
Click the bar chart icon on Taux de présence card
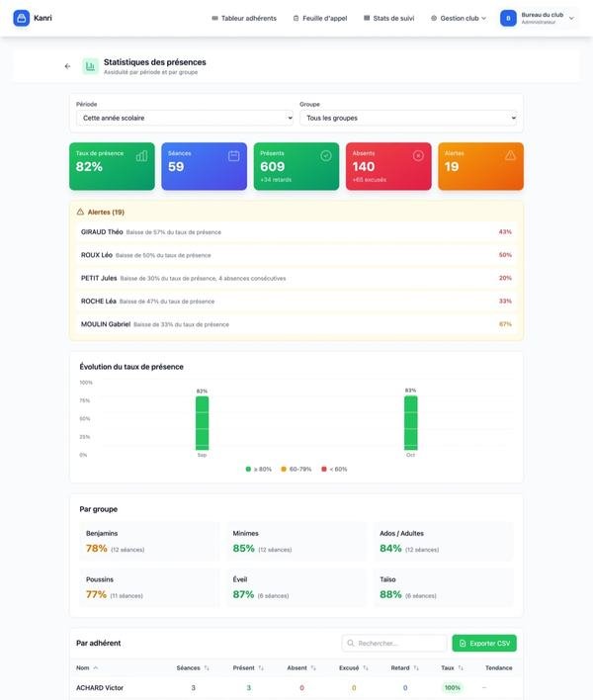point(141,156)
